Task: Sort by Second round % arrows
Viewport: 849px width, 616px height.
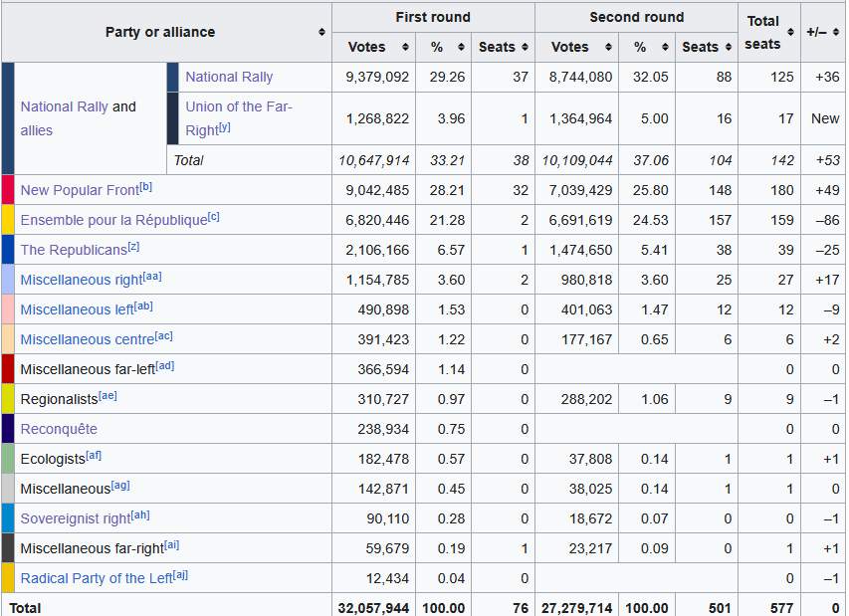Action: click(665, 47)
